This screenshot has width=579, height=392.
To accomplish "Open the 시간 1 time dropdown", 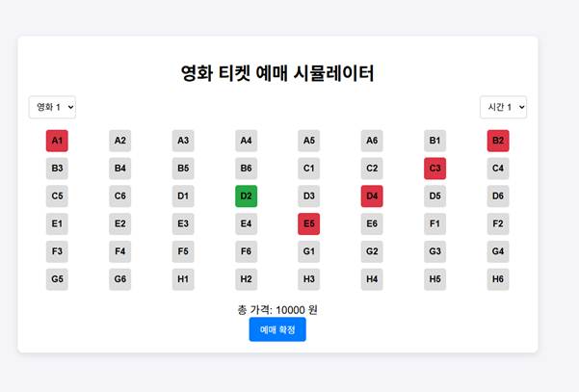I will coord(503,106).
